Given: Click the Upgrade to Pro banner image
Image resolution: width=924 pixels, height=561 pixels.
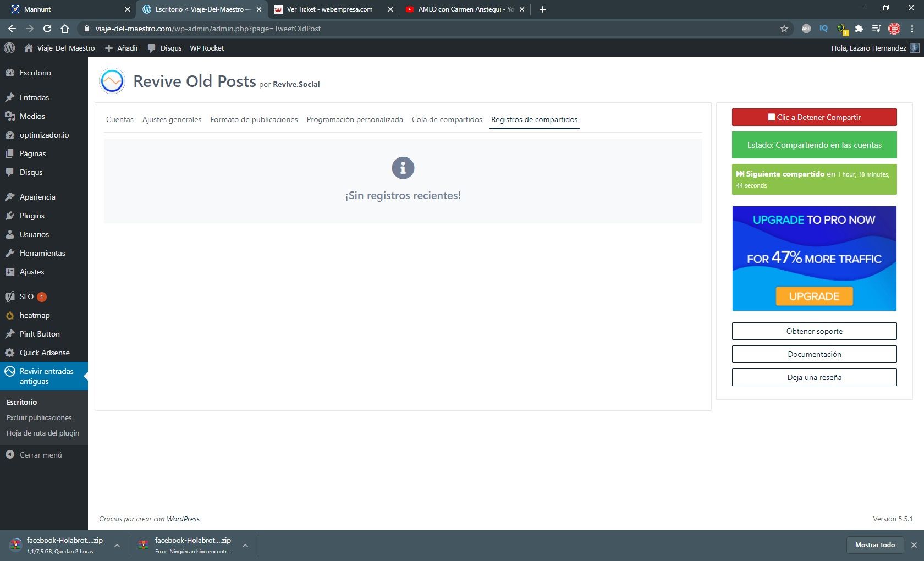Looking at the screenshot, I should pos(815,258).
